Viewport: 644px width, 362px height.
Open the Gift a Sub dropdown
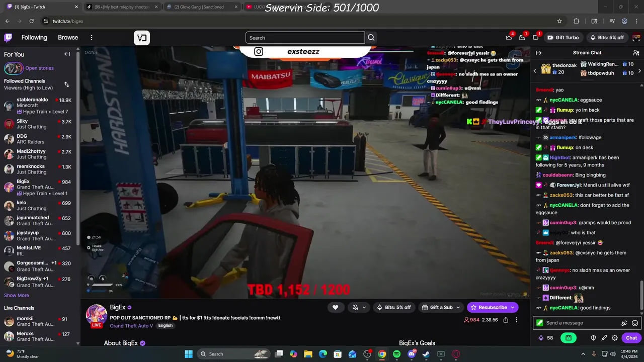tap(441, 307)
